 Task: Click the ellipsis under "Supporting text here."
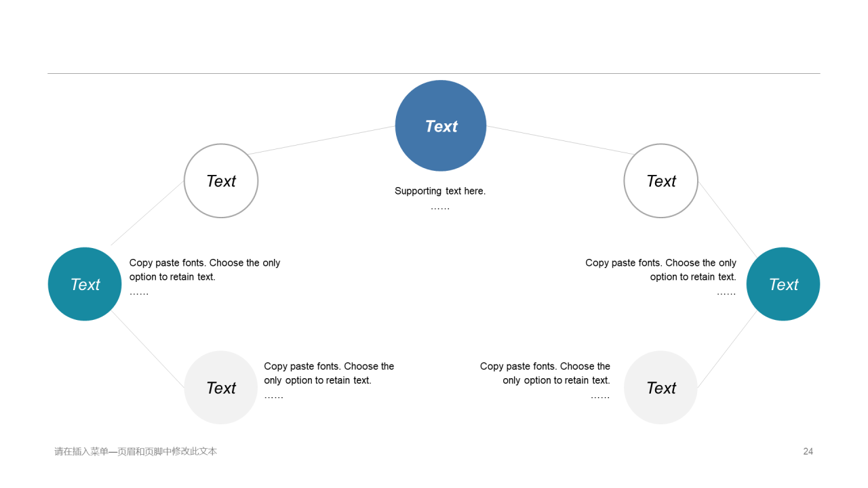(x=440, y=207)
